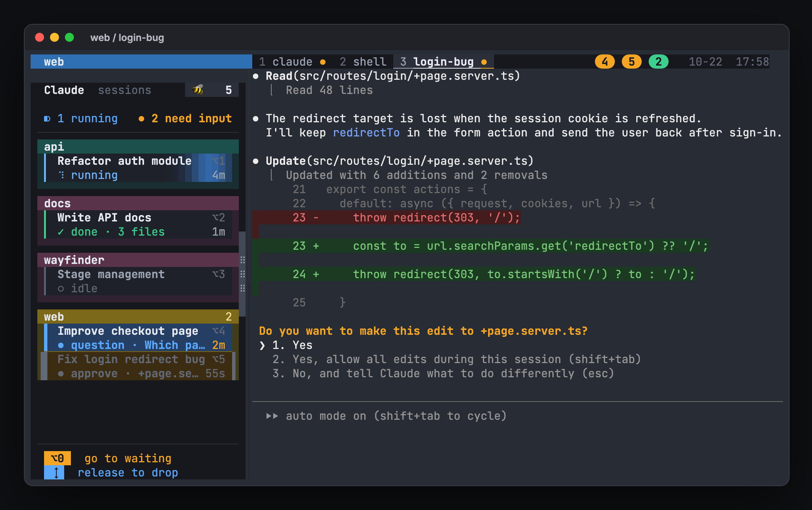
Task: Click the blue web session label
Action: point(141,62)
